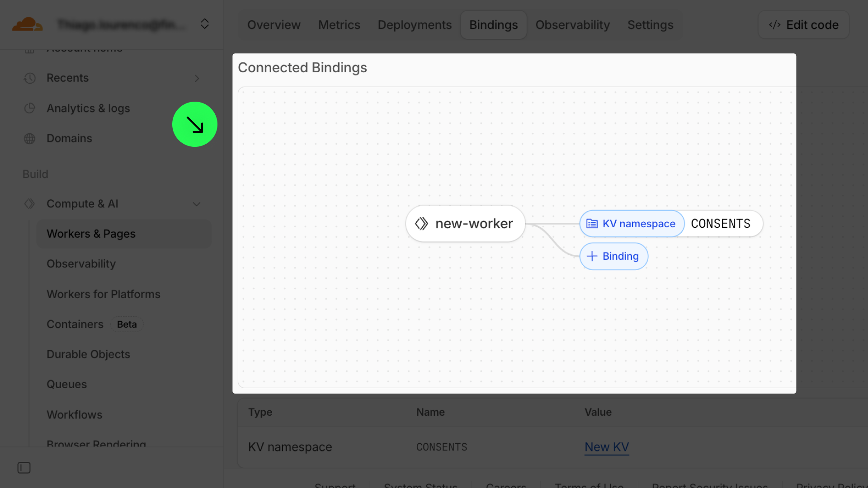
Task: Select the new-worker node in diagram
Action: 465,224
